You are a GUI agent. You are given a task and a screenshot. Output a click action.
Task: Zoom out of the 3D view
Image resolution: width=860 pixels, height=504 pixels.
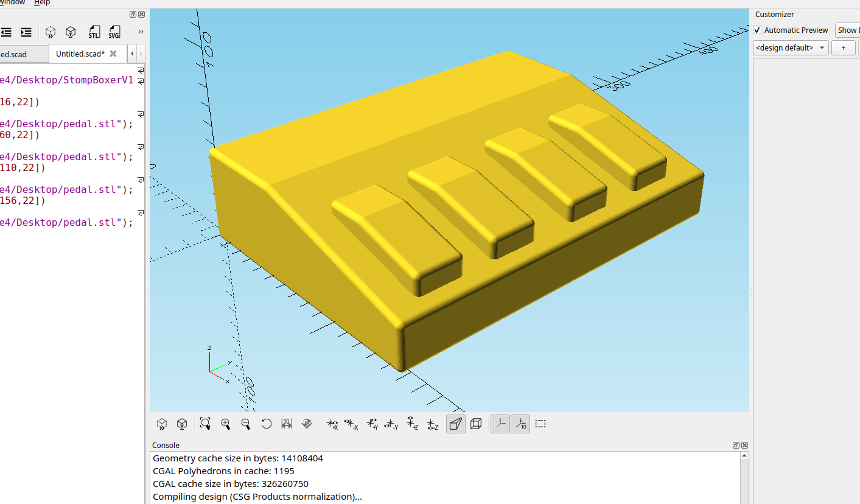click(246, 424)
